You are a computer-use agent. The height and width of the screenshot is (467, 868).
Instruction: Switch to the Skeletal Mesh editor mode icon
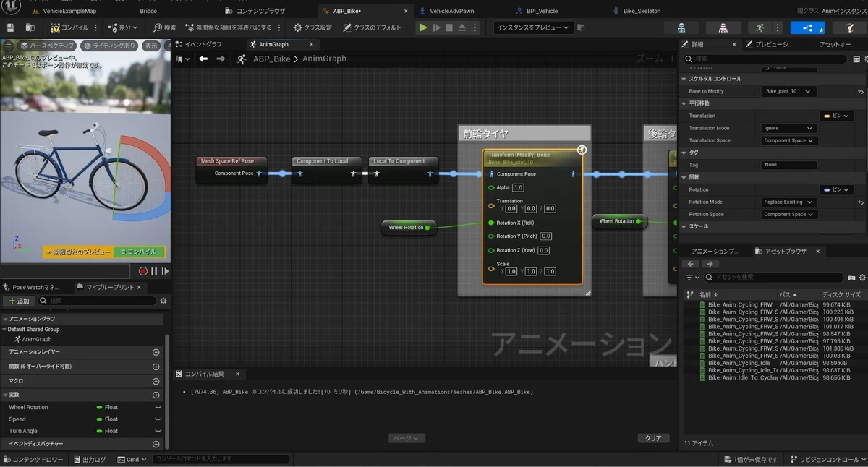pos(723,27)
